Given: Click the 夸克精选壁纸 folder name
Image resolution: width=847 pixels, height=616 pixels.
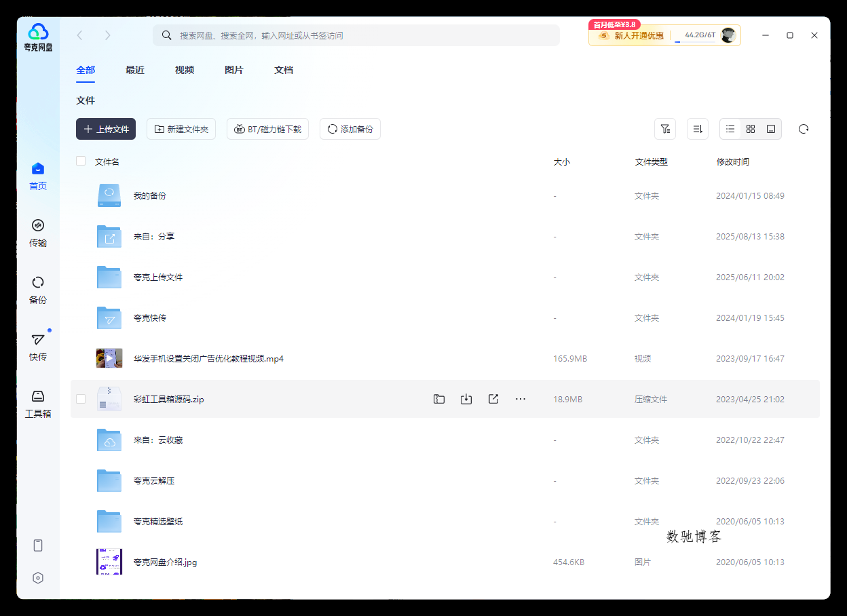Looking at the screenshot, I should [x=158, y=521].
